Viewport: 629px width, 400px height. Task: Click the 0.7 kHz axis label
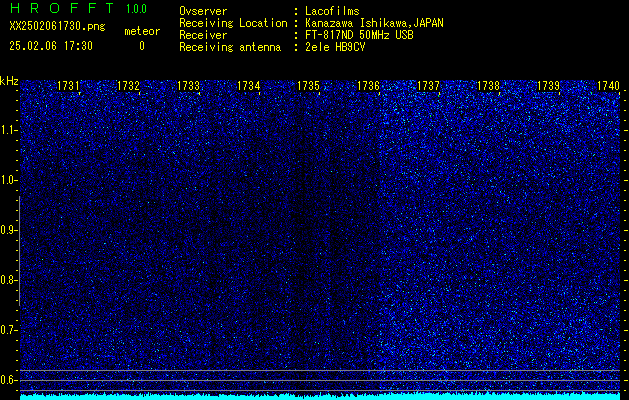7,330
